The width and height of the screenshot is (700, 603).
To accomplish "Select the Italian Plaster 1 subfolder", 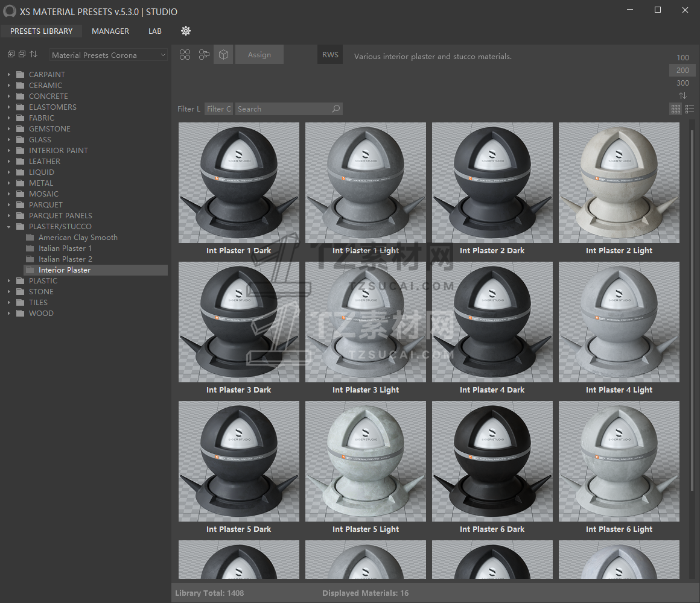I will [65, 248].
